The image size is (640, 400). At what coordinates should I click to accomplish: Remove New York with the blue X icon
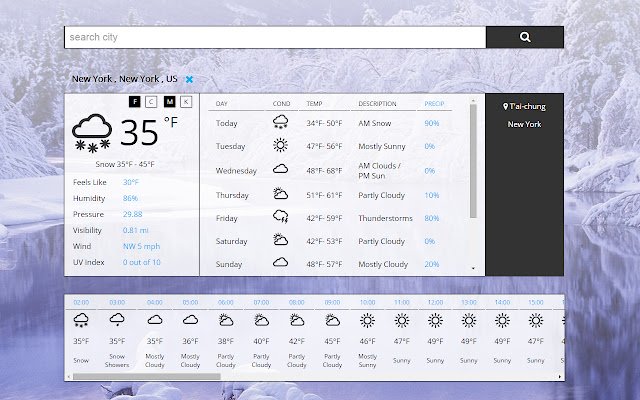pos(189,79)
